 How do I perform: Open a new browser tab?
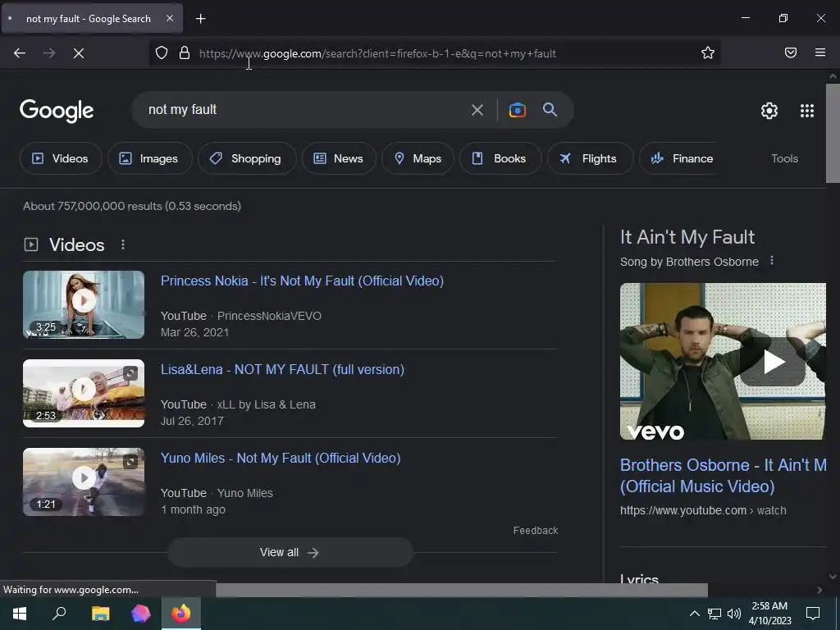click(200, 19)
